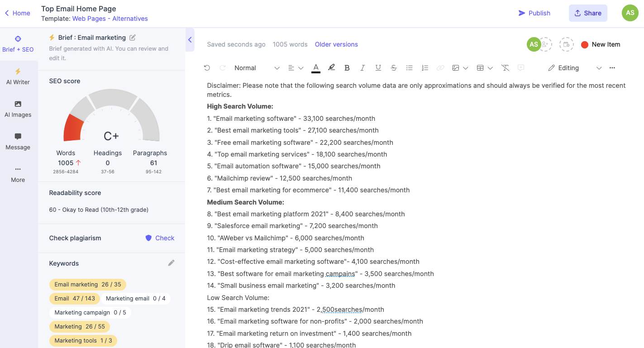Image resolution: width=644 pixels, height=348 pixels.
Task: Edit the Email marketing brief title
Action: tap(133, 38)
